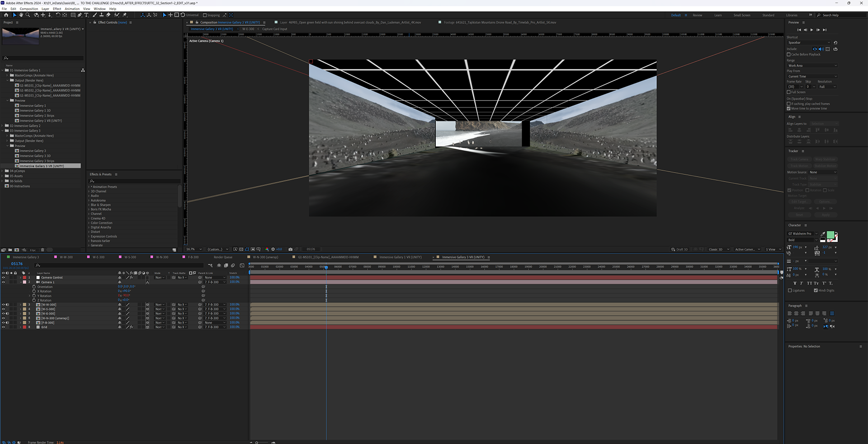Select the Hand tool in the toolbar
This screenshot has width=868, height=444.
point(21,15)
